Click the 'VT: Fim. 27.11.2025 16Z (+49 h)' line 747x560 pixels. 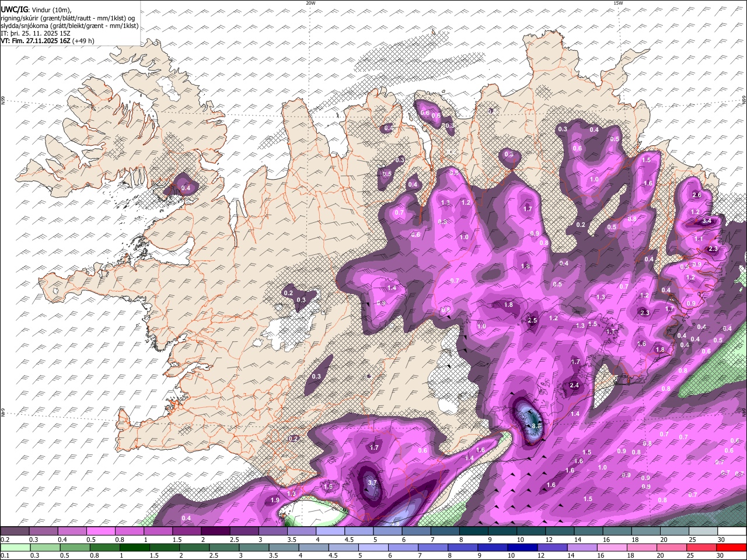tap(47, 41)
